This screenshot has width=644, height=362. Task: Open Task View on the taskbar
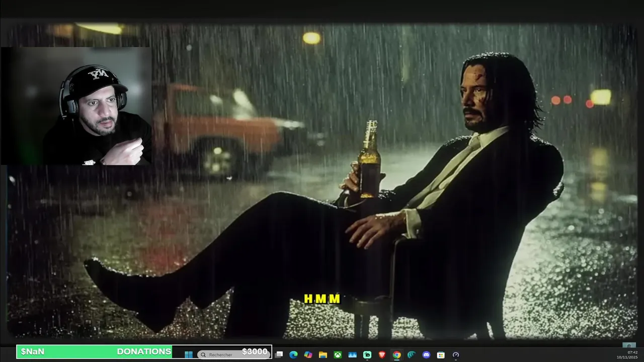279,354
